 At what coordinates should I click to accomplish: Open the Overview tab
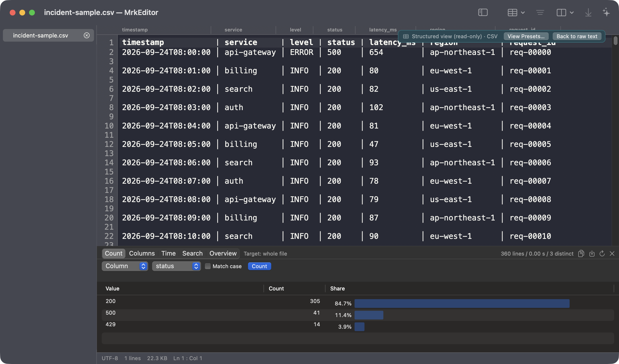223,253
